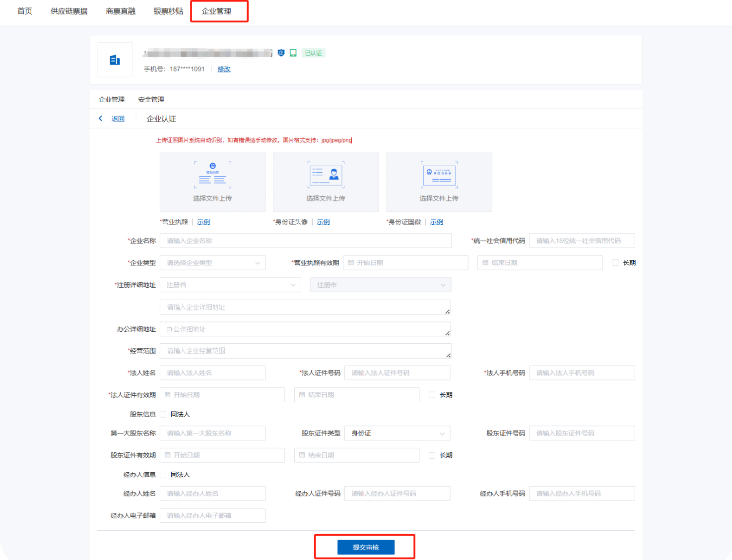Image resolution: width=732 pixels, height=560 pixels.
Task: Click the 办公详细地址 text area
Action: 305,329
